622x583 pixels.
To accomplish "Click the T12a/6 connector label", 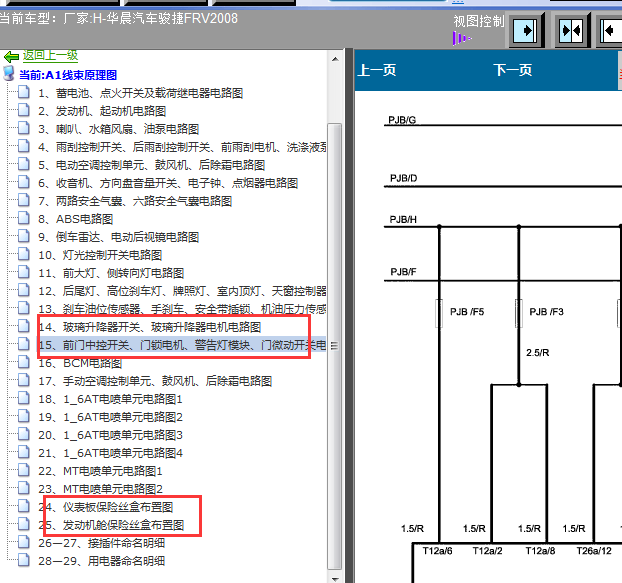I will click(x=437, y=551).
